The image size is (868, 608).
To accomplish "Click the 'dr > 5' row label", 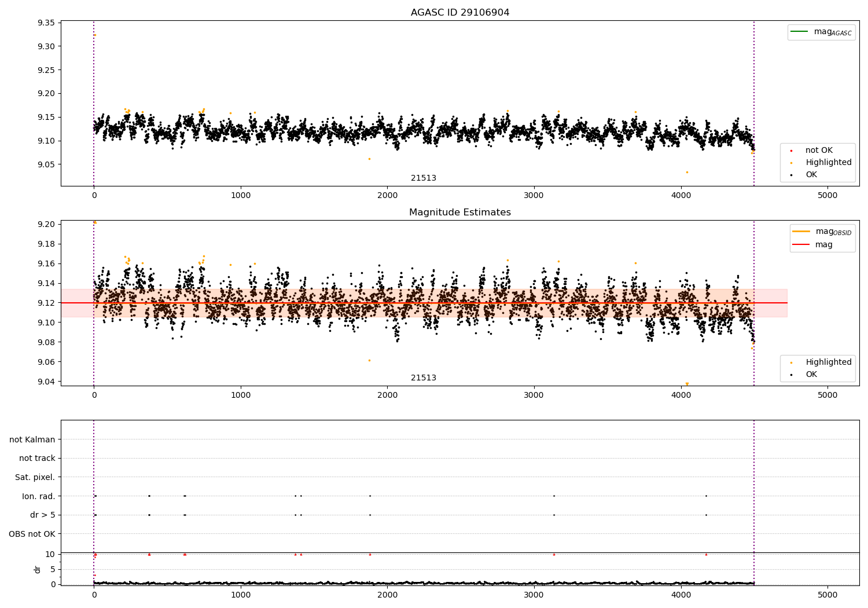I will [x=43, y=515].
